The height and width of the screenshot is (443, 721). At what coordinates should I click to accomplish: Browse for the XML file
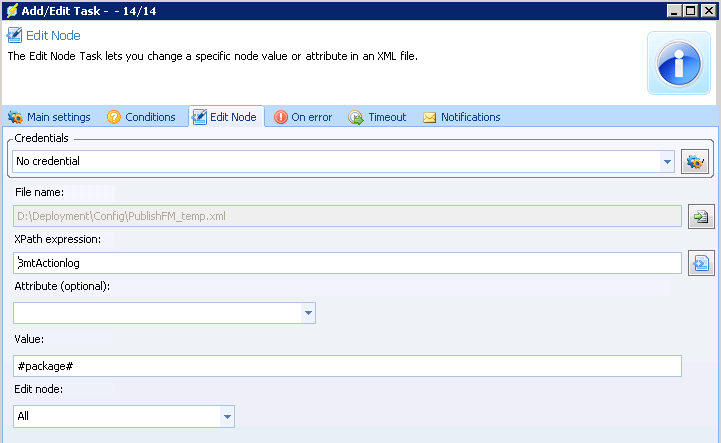tap(701, 216)
